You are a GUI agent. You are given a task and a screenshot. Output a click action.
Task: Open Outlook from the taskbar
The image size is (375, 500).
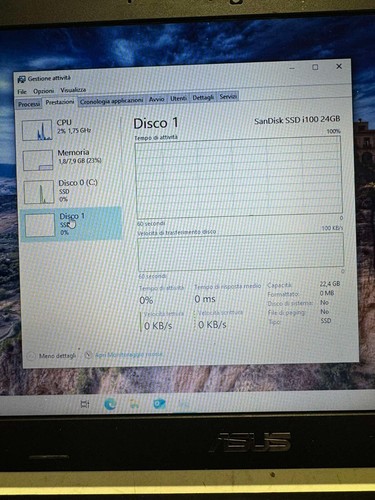tap(159, 404)
